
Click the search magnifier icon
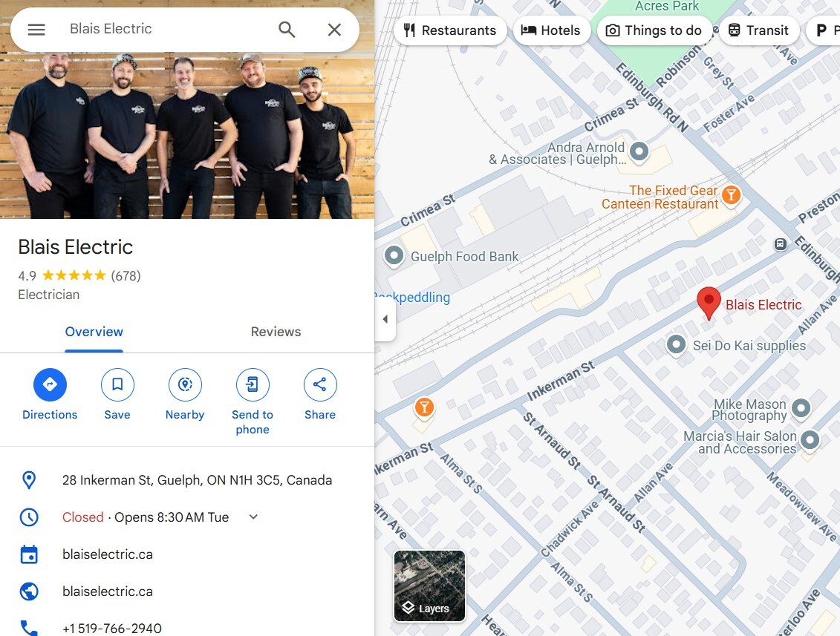pyautogui.click(x=287, y=30)
